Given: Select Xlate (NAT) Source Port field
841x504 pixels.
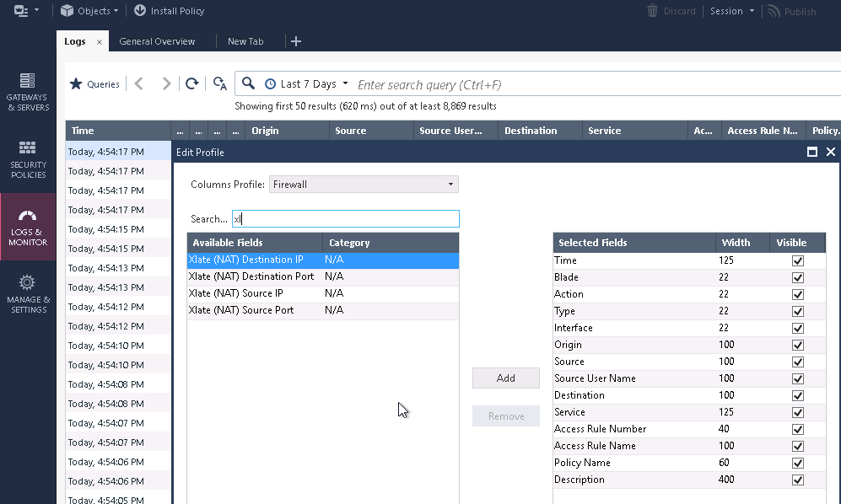Looking at the screenshot, I should tap(323, 310).
